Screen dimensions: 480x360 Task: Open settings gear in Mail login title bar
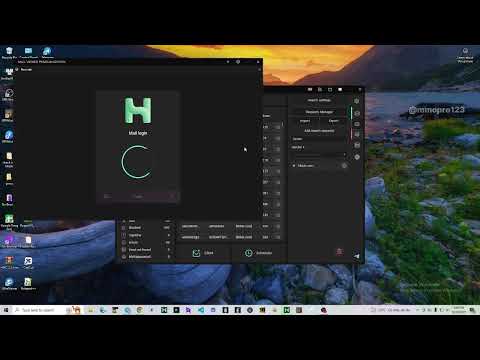coord(238,62)
